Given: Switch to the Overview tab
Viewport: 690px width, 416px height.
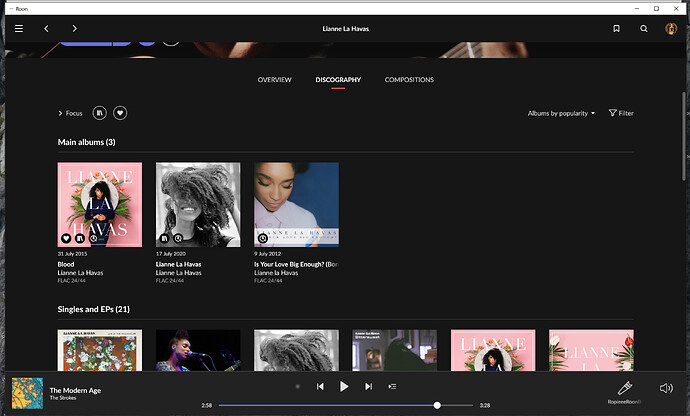Looking at the screenshot, I should click(275, 80).
